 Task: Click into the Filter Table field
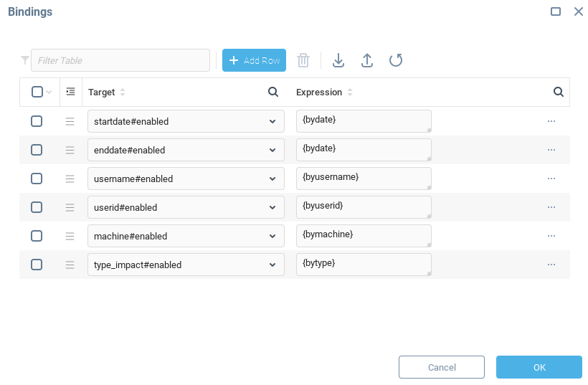tap(120, 61)
